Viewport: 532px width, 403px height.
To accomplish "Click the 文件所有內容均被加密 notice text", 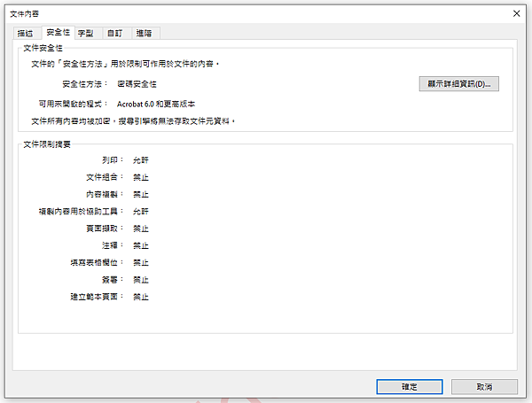I will (133, 121).
